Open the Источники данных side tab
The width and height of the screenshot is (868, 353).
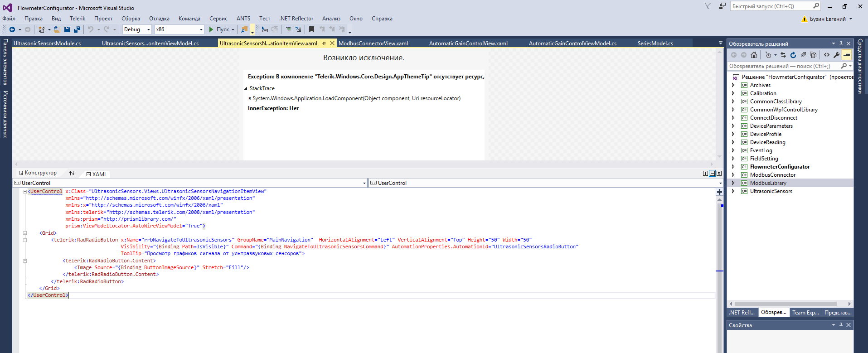coord(5,114)
